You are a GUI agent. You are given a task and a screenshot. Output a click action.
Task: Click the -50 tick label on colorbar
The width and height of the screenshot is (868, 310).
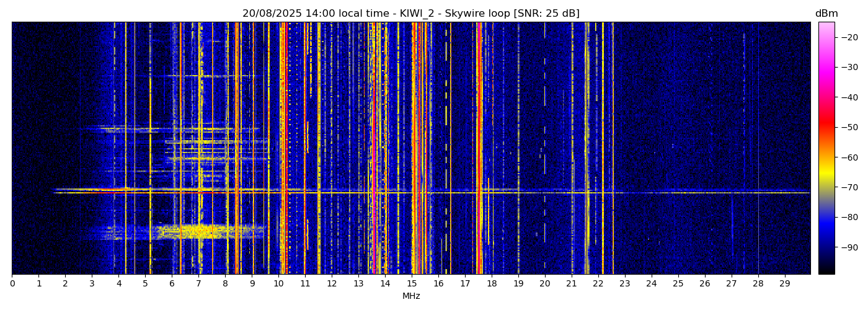(848, 127)
